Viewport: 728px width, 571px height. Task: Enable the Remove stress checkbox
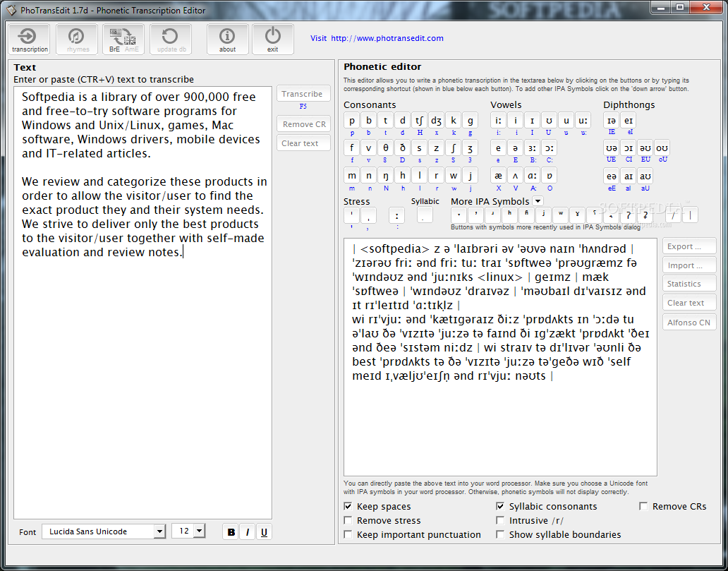(348, 520)
